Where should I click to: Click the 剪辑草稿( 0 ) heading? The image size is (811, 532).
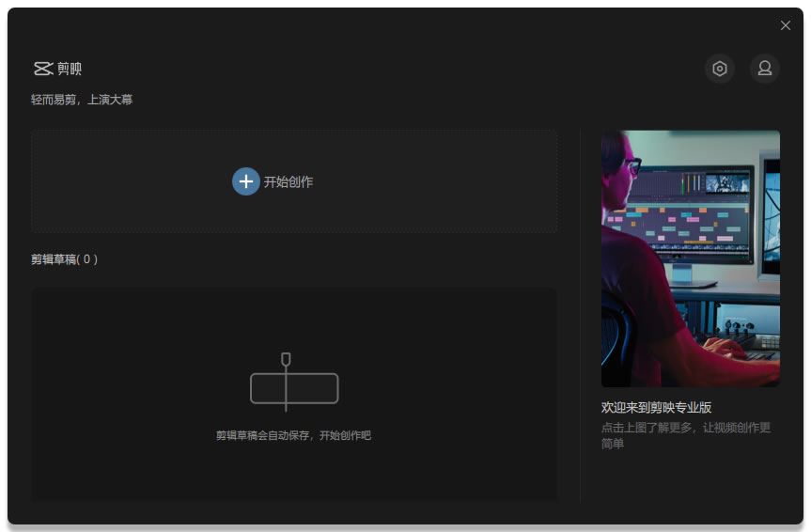click(x=64, y=258)
